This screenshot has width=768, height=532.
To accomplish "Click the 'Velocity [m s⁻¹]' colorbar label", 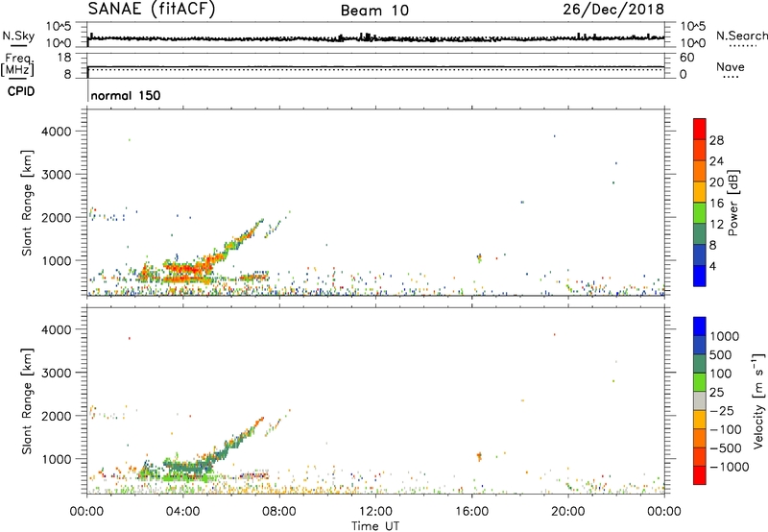I will [758, 400].
